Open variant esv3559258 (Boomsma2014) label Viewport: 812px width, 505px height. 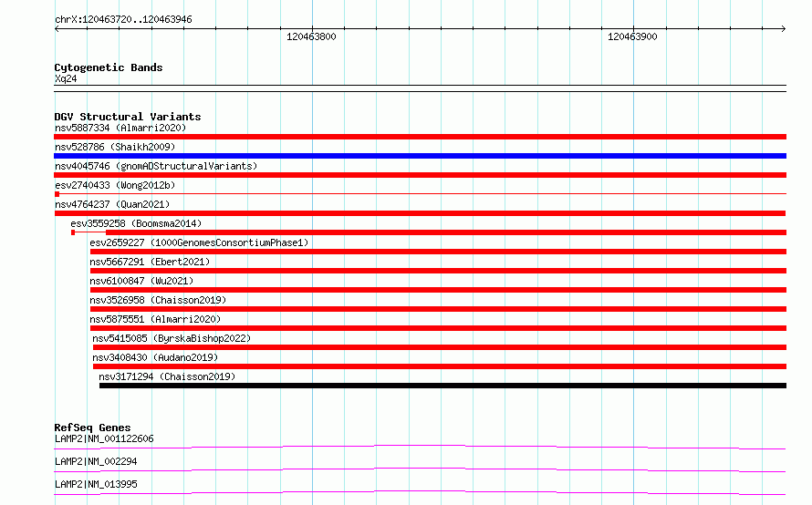pos(136,223)
